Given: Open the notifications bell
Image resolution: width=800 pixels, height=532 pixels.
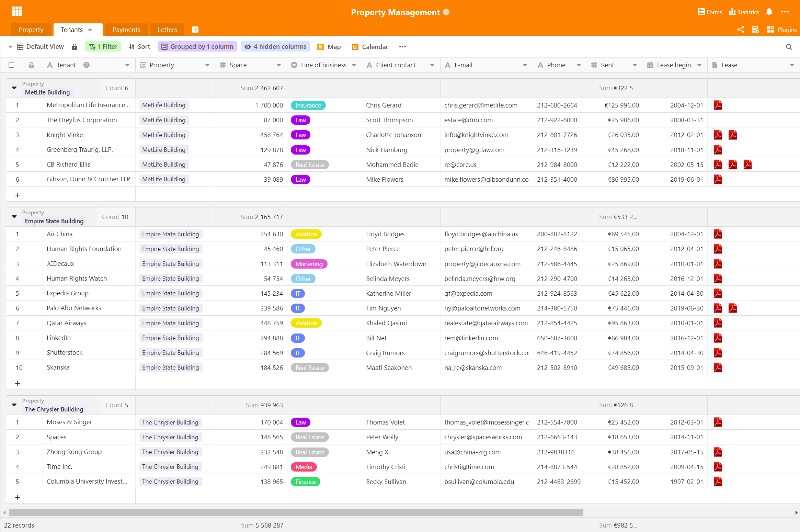Looking at the screenshot, I should coord(769,12).
